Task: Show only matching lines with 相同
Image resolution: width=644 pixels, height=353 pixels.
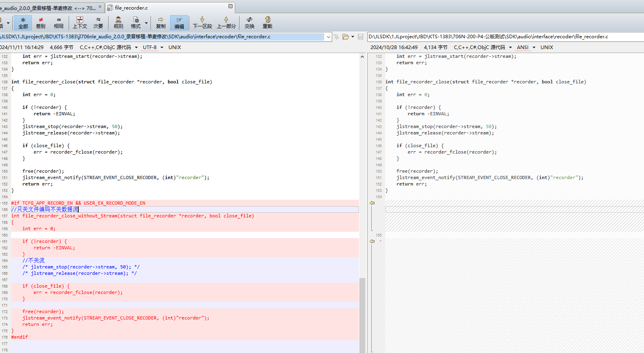Action: point(59,23)
